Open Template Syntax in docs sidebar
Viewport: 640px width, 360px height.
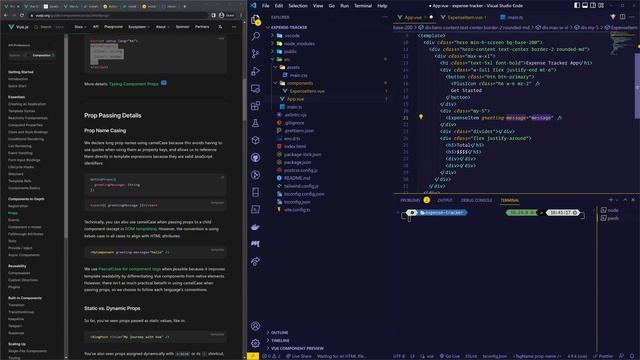coord(22,111)
